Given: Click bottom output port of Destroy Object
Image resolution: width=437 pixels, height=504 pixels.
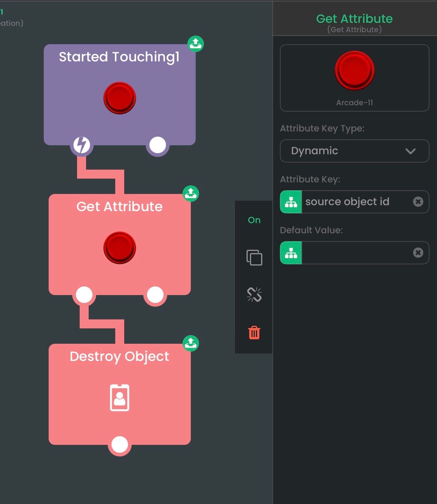Looking at the screenshot, I should pyautogui.click(x=120, y=444).
